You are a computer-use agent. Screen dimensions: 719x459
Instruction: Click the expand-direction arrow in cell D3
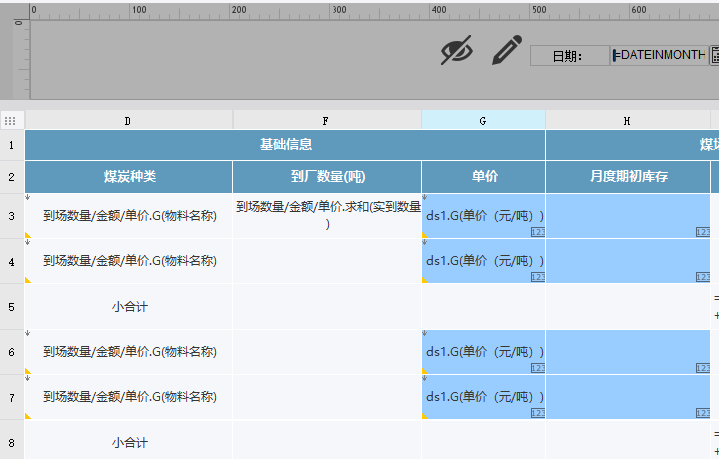pos(28,197)
